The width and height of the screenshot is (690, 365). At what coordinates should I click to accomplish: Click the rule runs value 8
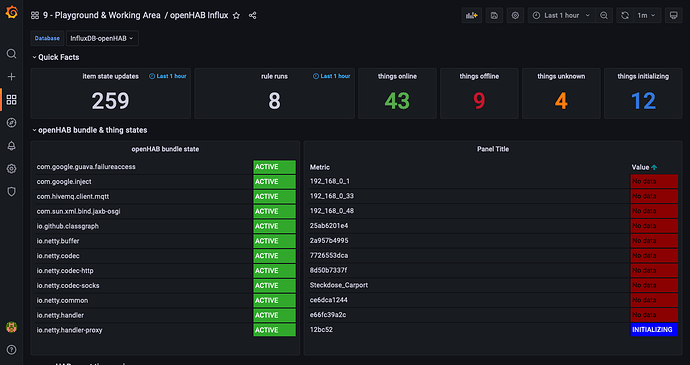click(274, 101)
